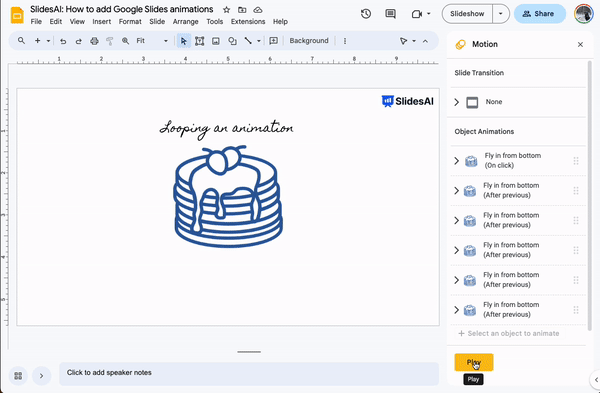Click the speaker notes resize handle
The width and height of the screenshot is (600, 393).
[249, 352]
